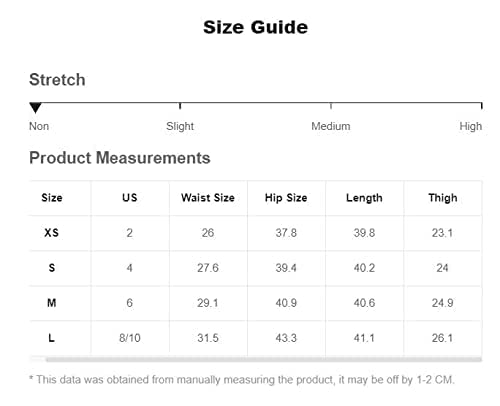500x406 pixels.
Task: Select the High stretch label
Action: point(470,126)
